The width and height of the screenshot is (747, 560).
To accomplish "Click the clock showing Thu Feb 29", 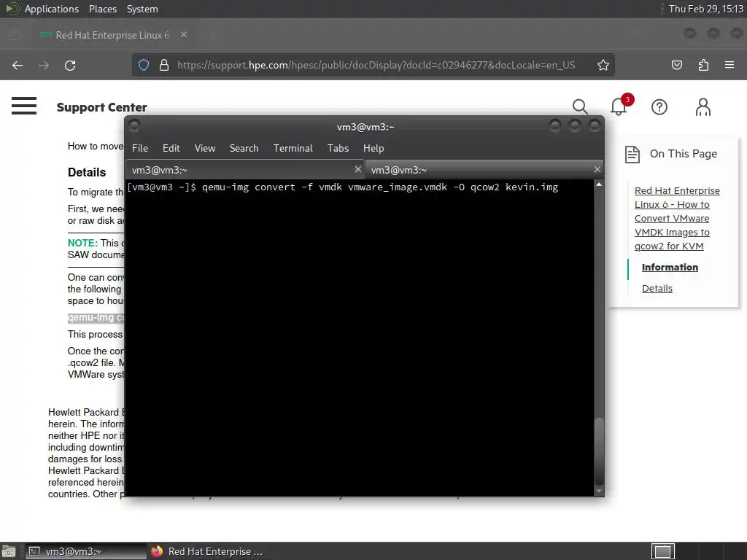I will (705, 9).
